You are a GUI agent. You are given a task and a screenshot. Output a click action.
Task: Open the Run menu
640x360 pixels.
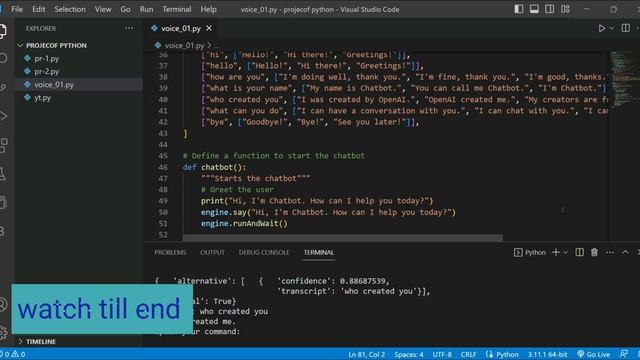146,9
